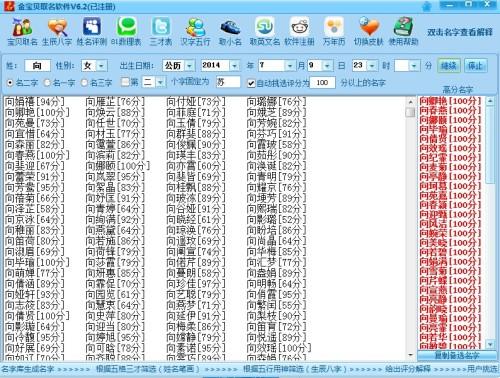Screen dimensions: 500x378
Task: Expand the 2014 year dropdown
Action: coord(234,66)
